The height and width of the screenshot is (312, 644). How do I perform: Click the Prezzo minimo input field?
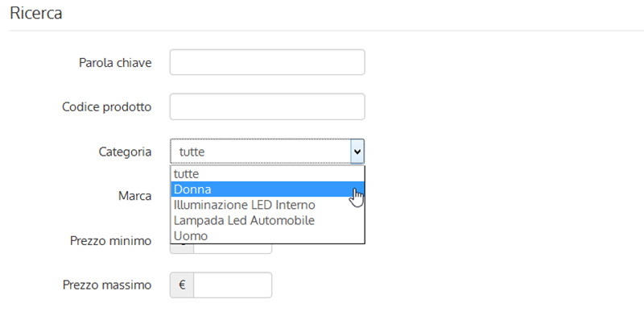pos(233,248)
